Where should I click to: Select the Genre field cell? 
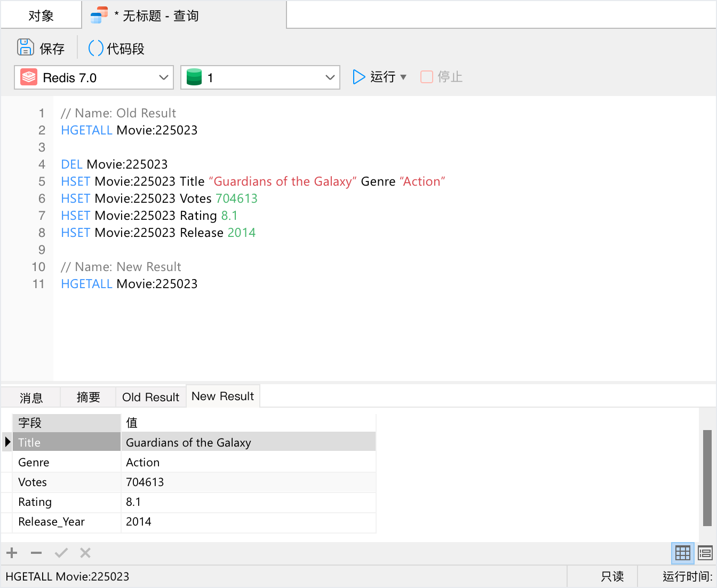(x=67, y=462)
